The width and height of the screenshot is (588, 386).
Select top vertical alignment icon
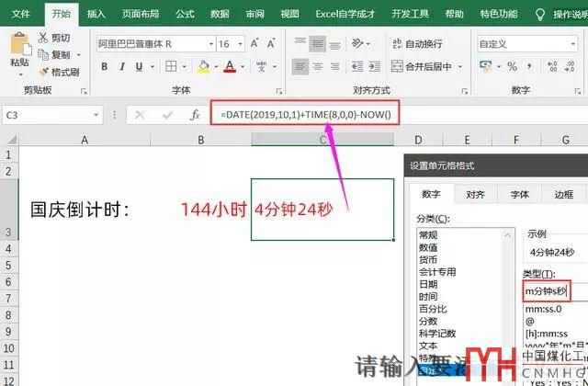[x=300, y=43]
